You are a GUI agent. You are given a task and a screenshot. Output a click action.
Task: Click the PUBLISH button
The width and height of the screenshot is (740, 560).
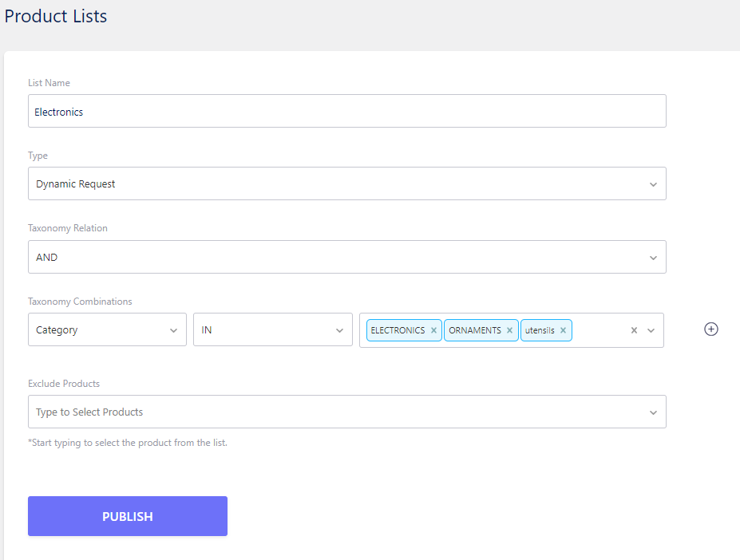pyautogui.click(x=128, y=516)
